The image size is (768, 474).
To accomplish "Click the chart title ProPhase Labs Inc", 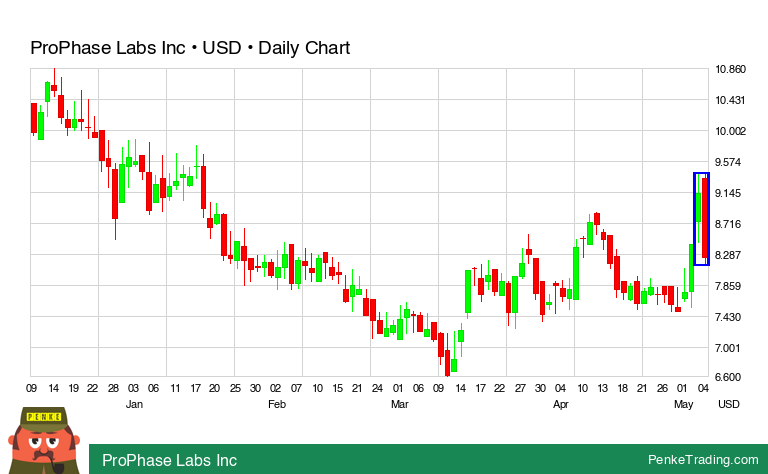I will click(x=108, y=48).
